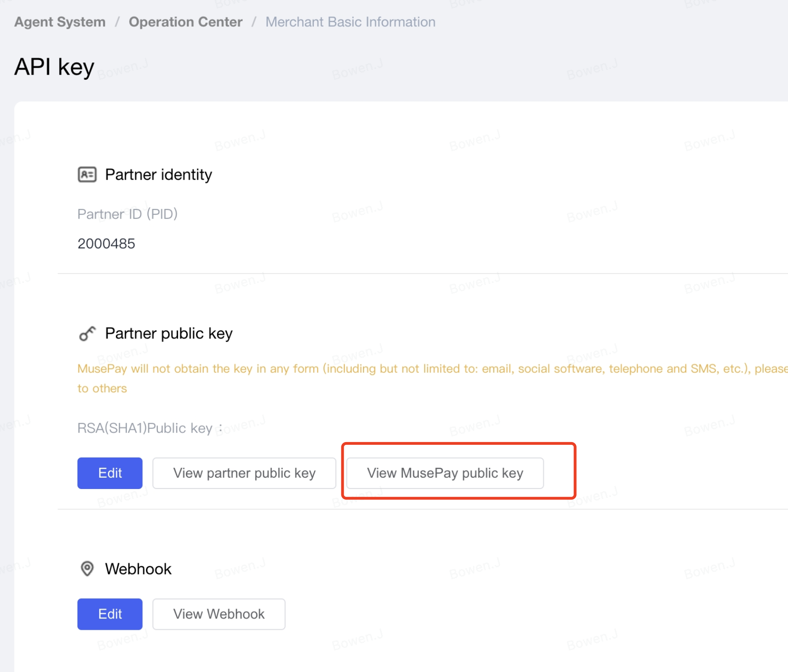The image size is (788, 672).
Task: Click the Partner ID (PID) label
Action: tap(127, 214)
